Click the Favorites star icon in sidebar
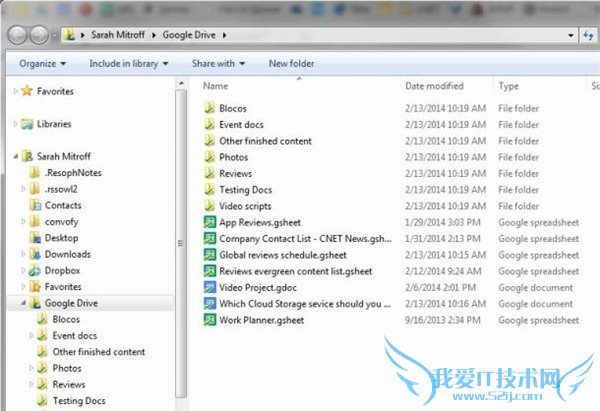600x411 pixels. (x=27, y=91)
